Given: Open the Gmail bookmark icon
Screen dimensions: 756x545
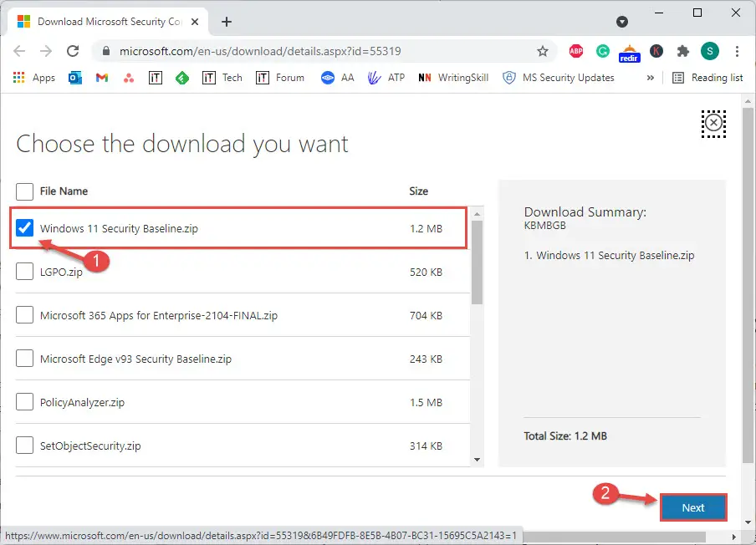Looking at the screenshot, I should pyautogui.click(x=102, y=78).
